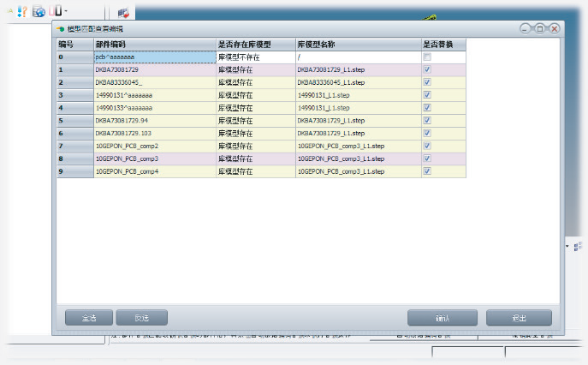This screenshot has width=588, height=365.
Task: Click the 部件编码 column header
Action: pos(153,43)
